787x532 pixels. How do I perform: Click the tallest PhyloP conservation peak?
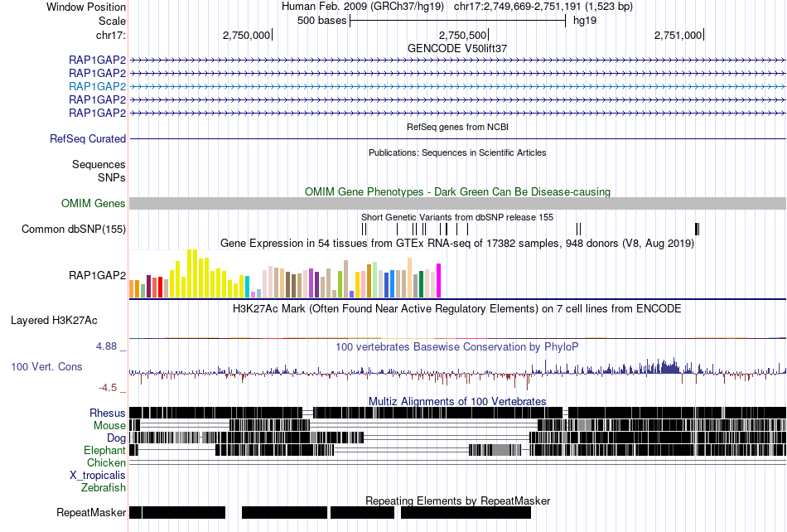pos(673,365)
